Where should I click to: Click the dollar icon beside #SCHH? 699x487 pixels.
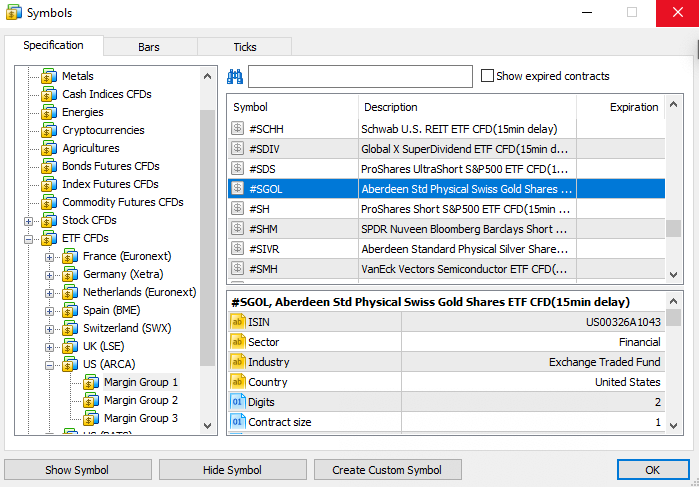tap(238, 129)
